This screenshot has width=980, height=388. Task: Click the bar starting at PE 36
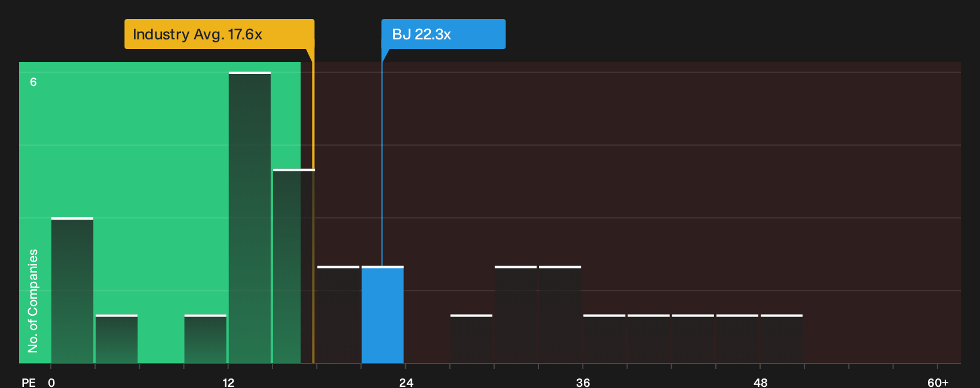604,338
